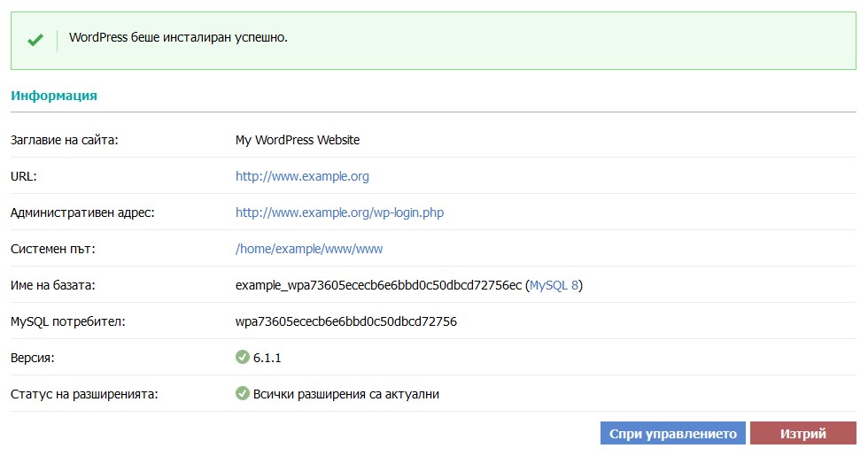The image size is (868, 456).
Task: Click the version number 6.1.1
Action: point(267,358)
